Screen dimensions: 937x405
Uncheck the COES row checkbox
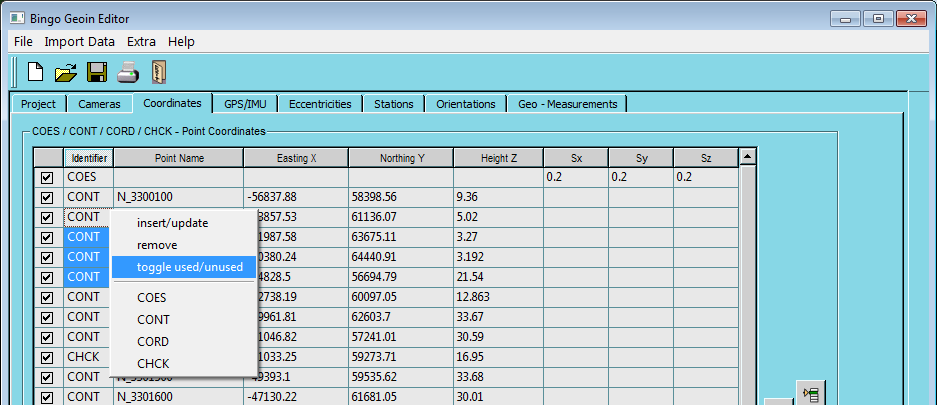pyautogui.click(x=47, y=177)
